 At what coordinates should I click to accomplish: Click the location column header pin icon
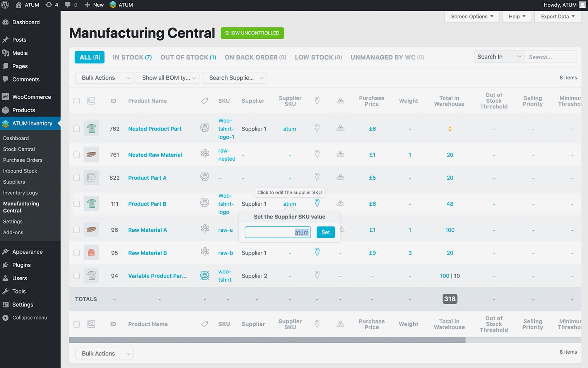point(317,101)
